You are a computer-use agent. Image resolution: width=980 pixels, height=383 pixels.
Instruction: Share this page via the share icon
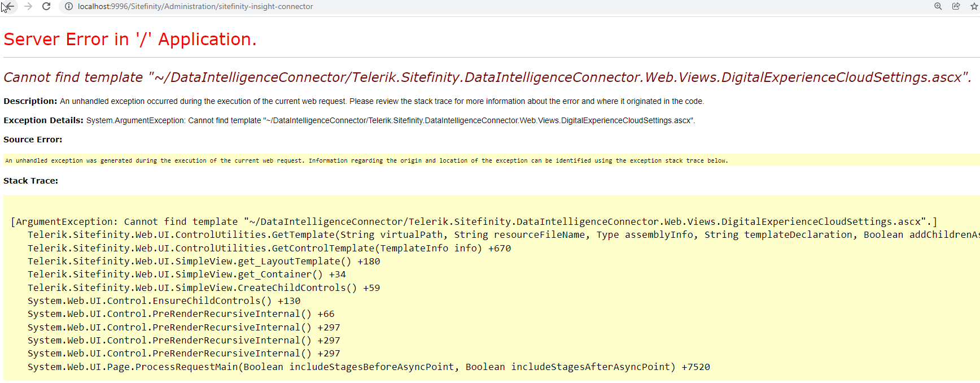[956, 6]
